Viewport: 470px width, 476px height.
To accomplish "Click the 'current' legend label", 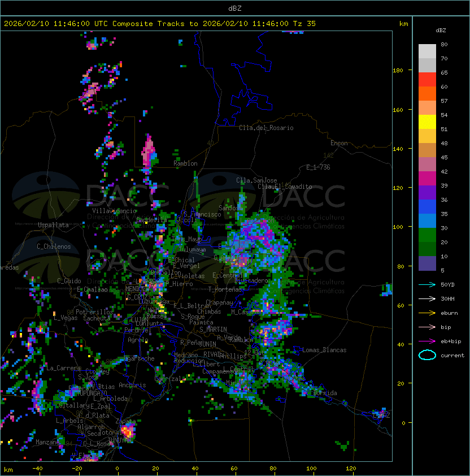I will click(x=452, y=356).
